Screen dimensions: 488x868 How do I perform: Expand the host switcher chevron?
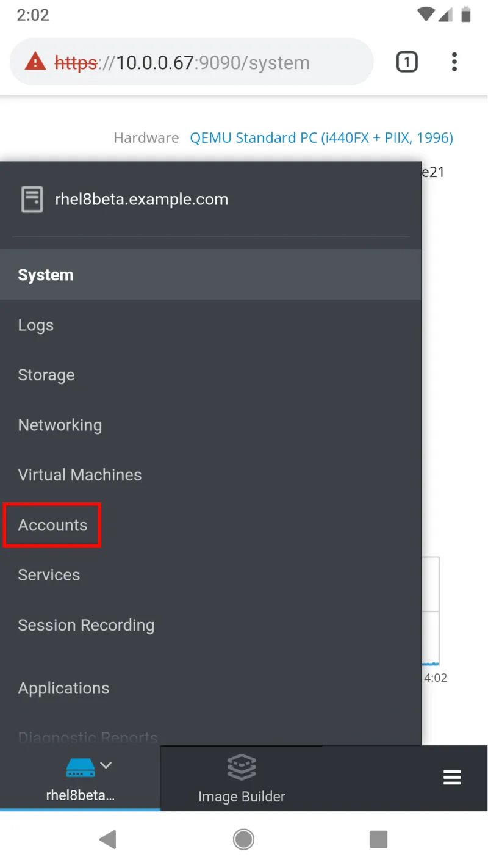pyautogui.click(x=106, y=765)
